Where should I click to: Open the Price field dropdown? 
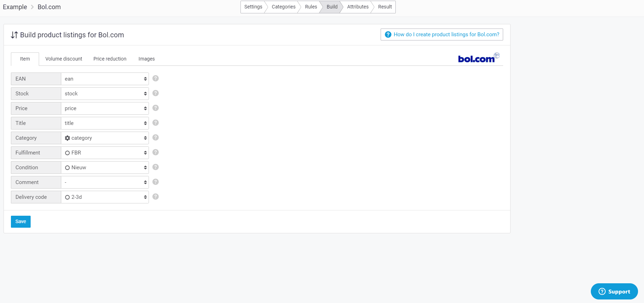point(105,108)
